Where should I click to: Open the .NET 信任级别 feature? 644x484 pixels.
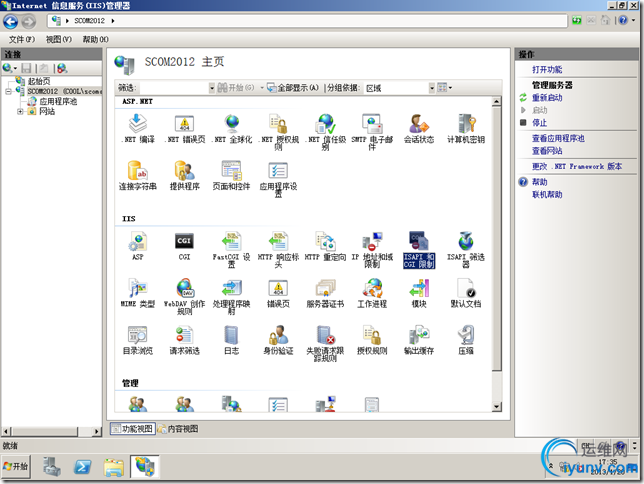[325, 131]
